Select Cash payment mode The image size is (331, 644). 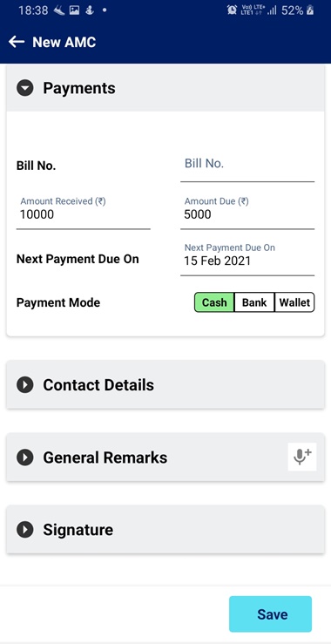click(x=214, y=302)
